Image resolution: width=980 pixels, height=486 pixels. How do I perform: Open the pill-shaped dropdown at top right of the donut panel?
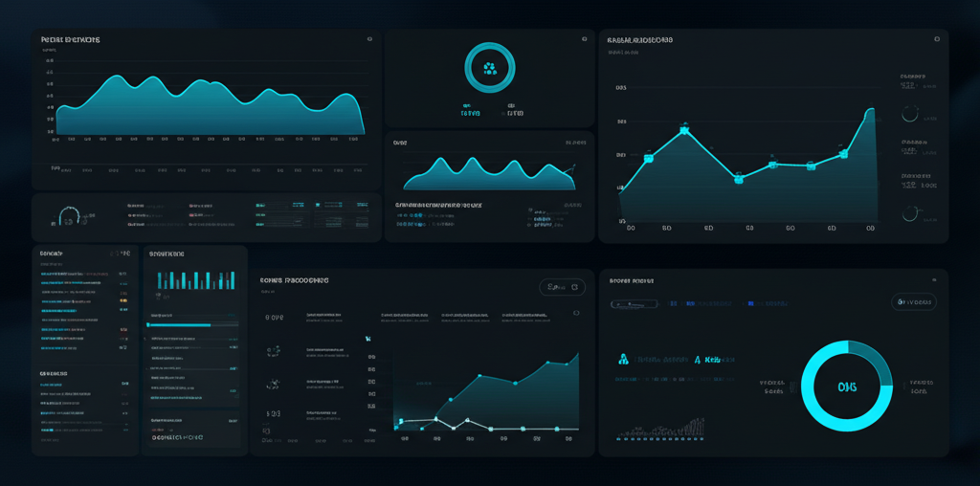pos(915,302)
